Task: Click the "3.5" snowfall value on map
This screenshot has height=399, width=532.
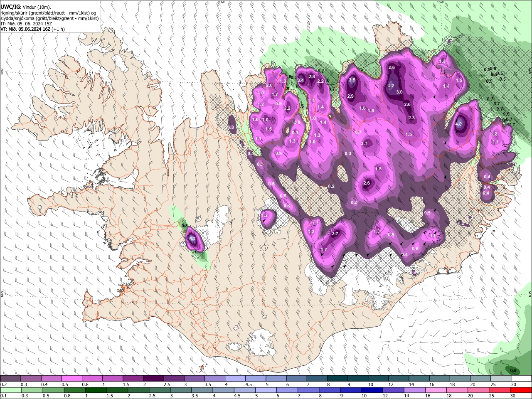Action: coord(352,80)
